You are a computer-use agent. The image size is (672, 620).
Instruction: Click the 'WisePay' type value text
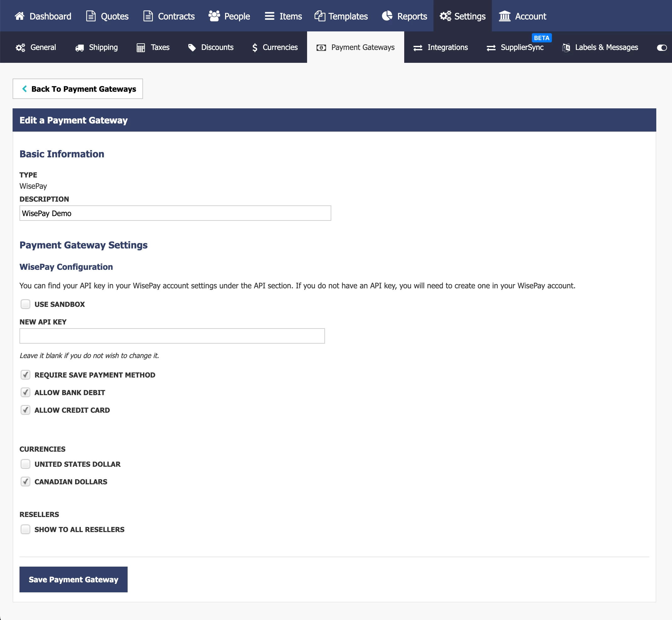[x=33, y=186]
